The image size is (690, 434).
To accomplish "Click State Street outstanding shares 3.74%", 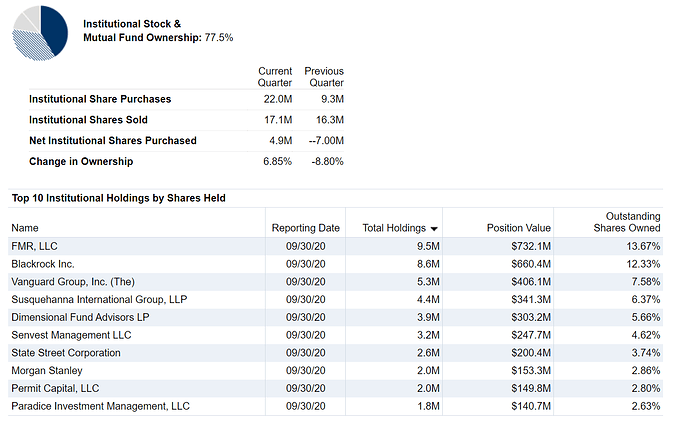I will 646,353.
